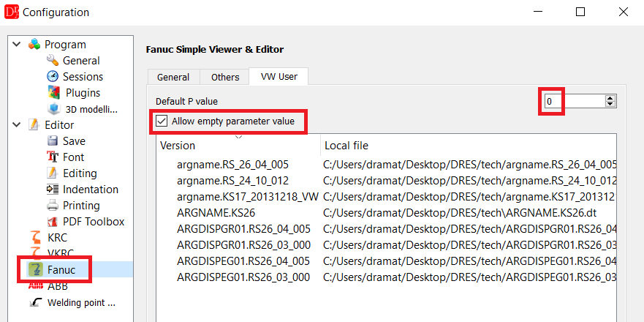Click the KRC robot icon
The width and height of the screenshot is (644, 322).
pos(34,238)
